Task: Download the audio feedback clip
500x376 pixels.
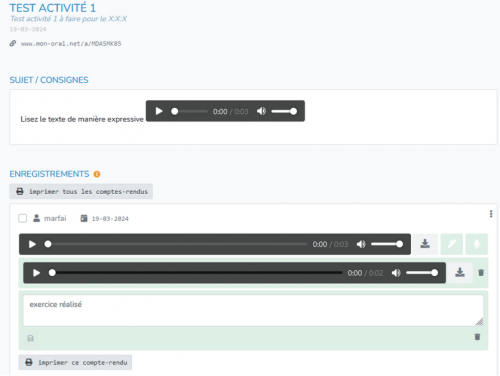Action: (x=460, y=273)
